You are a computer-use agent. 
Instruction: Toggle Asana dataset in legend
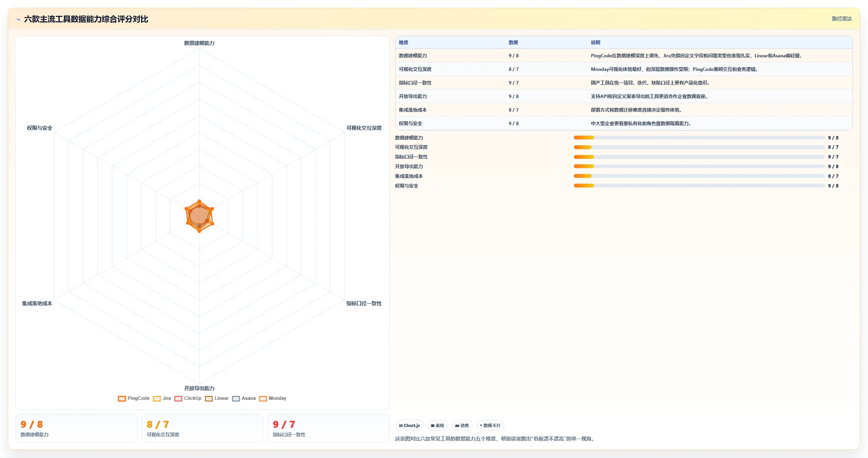coord(244,398)
